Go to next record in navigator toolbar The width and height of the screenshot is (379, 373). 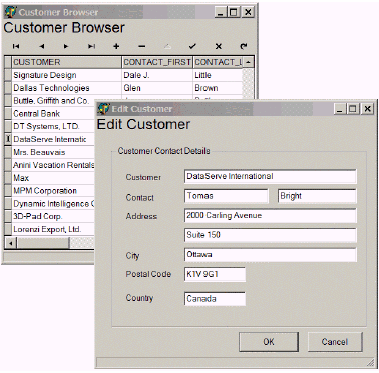point(66,46)
